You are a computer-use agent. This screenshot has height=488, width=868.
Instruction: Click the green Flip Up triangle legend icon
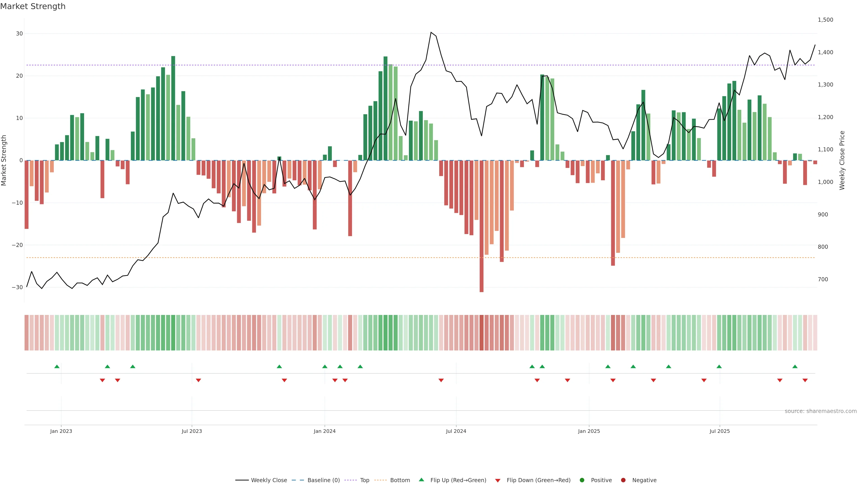click(x=421, y=480)
